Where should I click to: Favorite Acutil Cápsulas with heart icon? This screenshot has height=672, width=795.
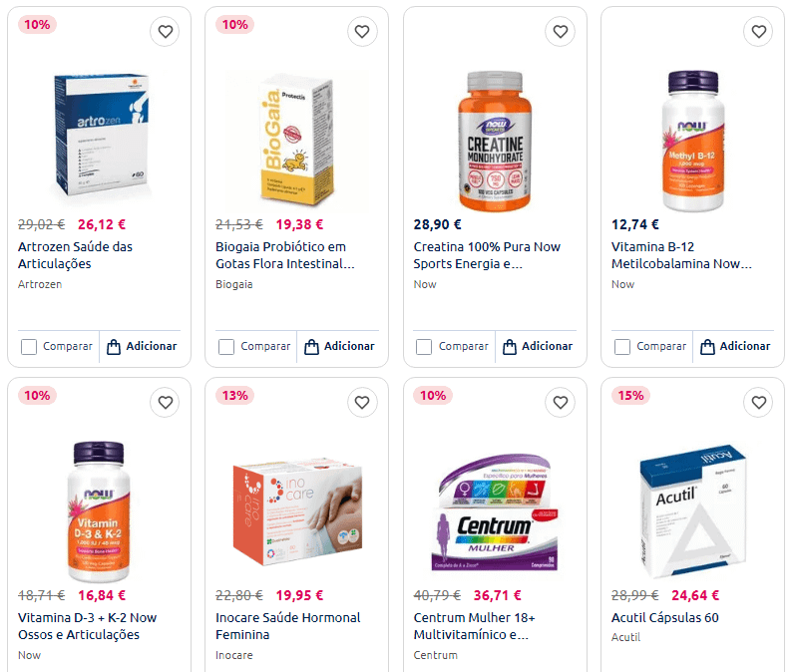[758, 403]
